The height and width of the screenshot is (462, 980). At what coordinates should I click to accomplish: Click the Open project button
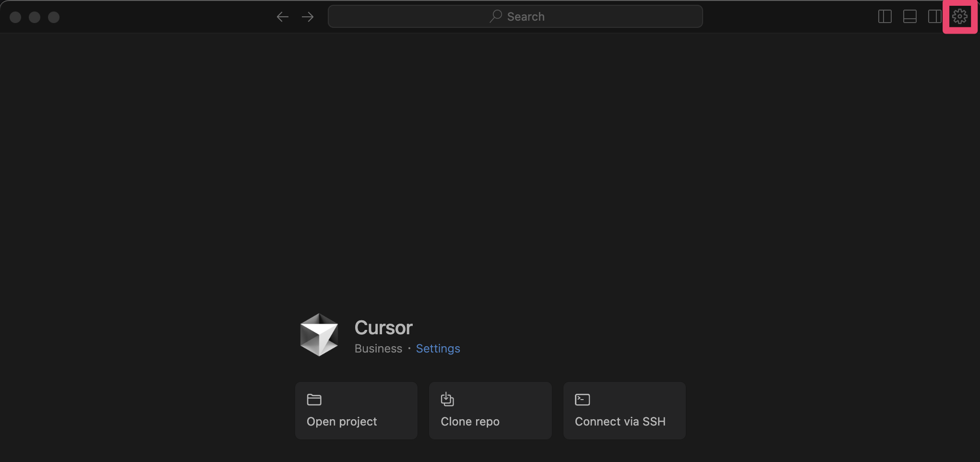(x=356, y=411)
